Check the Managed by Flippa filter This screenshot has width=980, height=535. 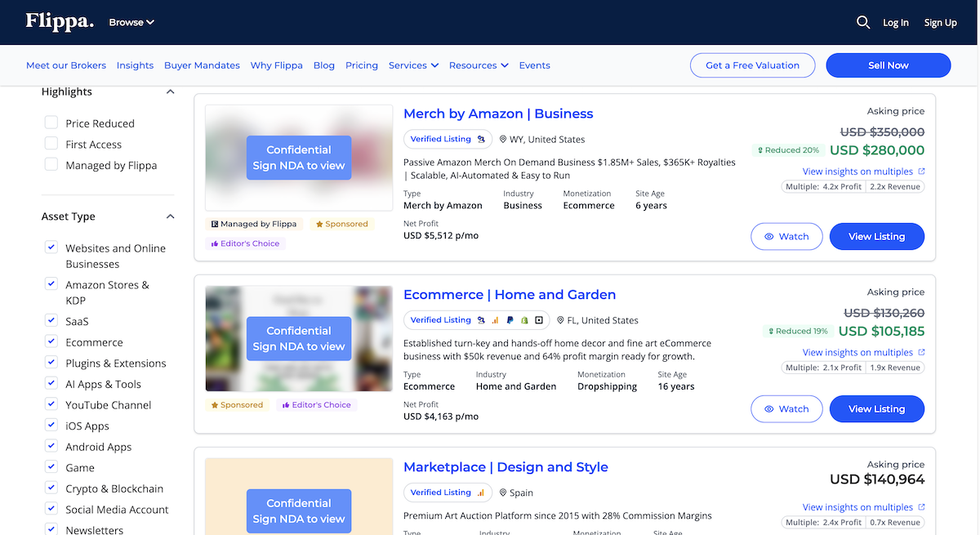coord(51,164)
